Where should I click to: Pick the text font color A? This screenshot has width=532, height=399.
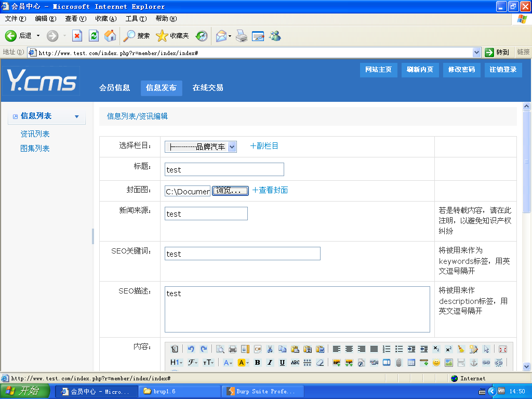tap(228, 362)
